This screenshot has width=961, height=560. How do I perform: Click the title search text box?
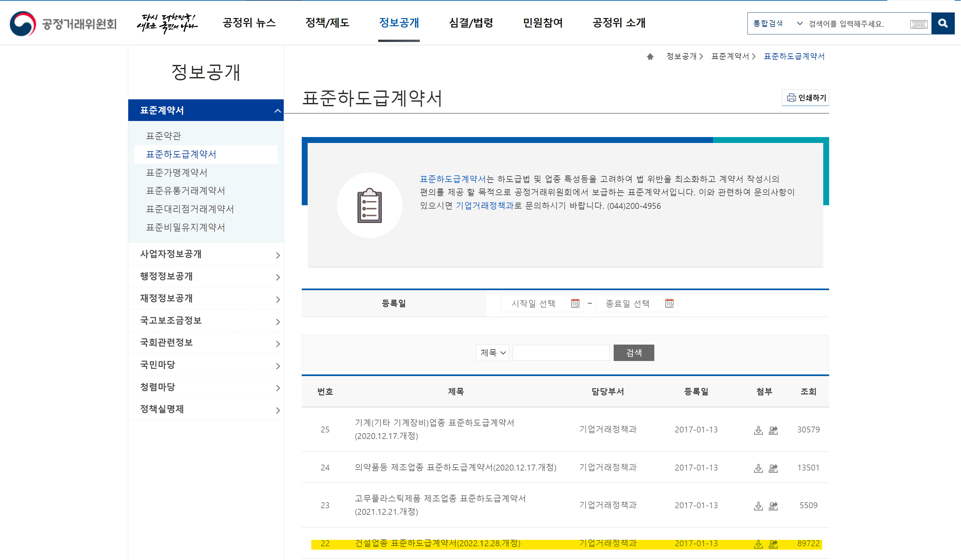pos(561,352)
